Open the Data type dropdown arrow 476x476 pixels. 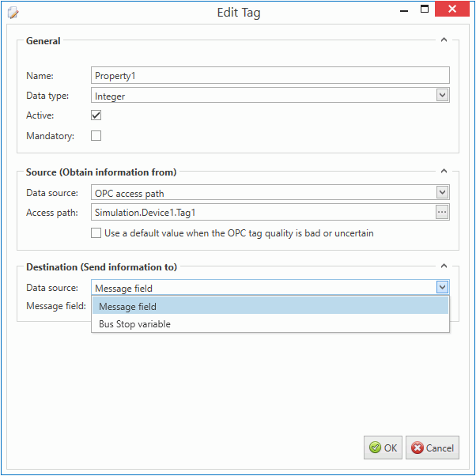[x=442, y=95]
